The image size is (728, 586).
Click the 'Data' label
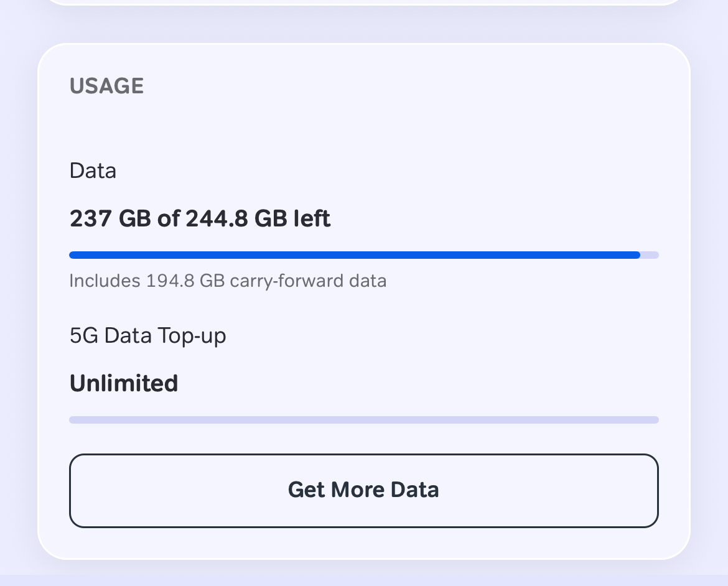point(93,171)
